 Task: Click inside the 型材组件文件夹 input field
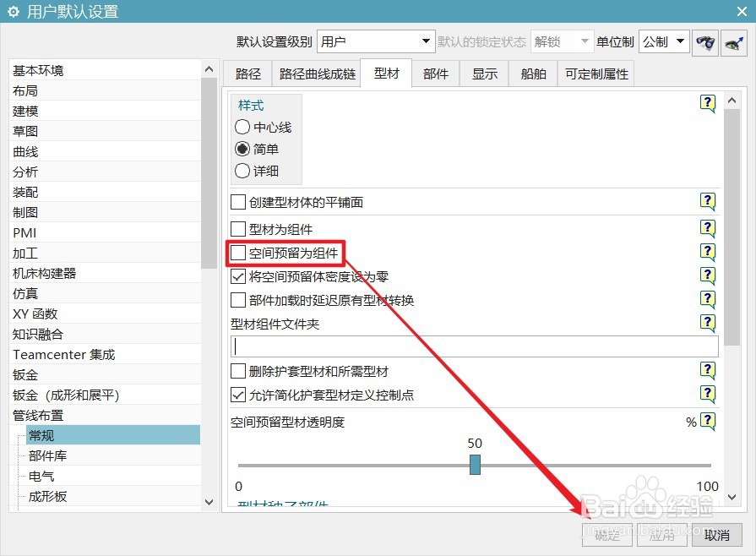click(473, 346)
